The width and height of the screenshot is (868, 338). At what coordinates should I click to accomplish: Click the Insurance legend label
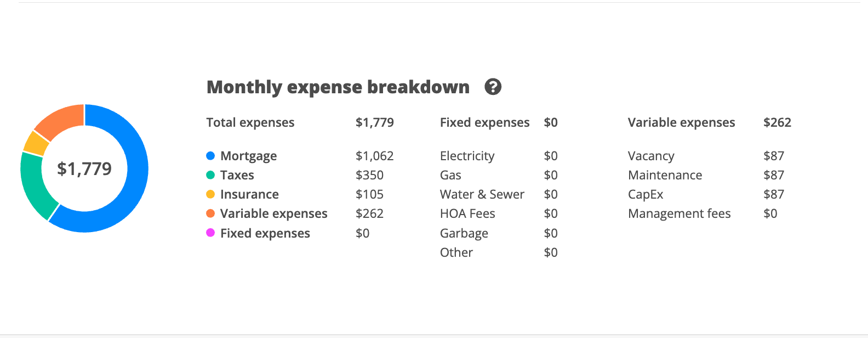click(249, 194)
